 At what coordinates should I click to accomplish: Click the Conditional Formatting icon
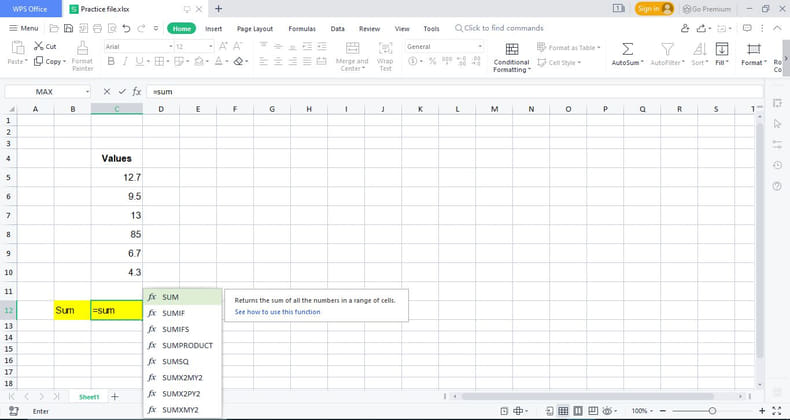[x=511, y=48]
